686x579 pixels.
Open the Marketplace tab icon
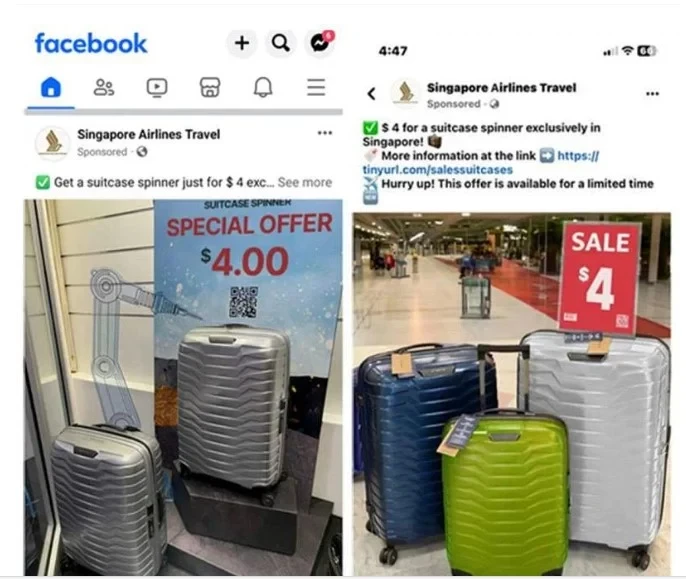210,87
